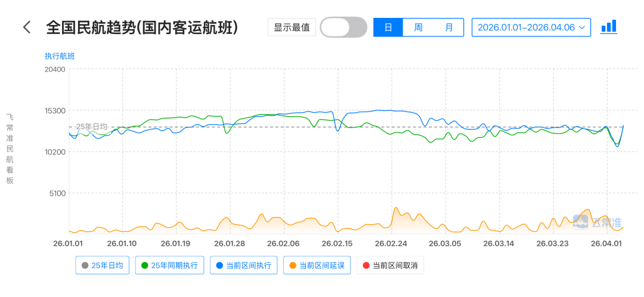
Task: Expand the date range chevron arrow
Action: (x=581, y=27)
